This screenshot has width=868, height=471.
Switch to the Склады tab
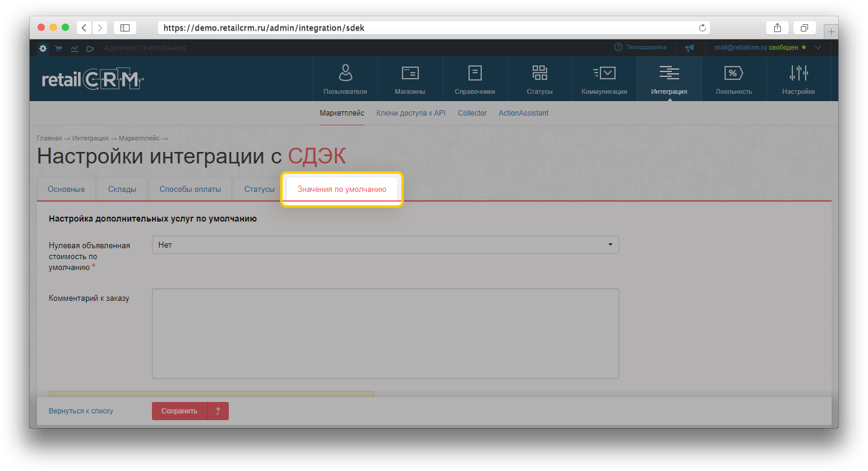122,189
